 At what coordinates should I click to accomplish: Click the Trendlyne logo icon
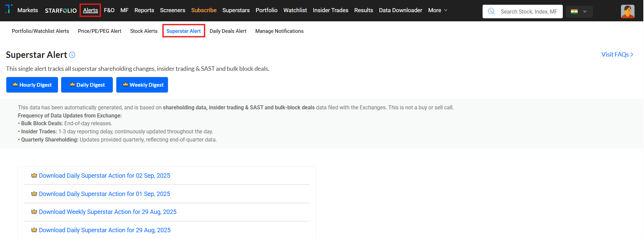tap(9, 9)
